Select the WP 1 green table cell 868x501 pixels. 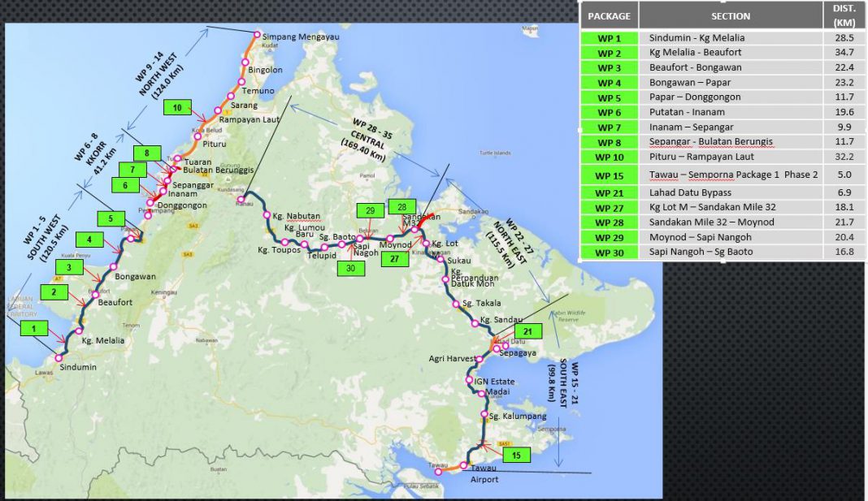609,38
